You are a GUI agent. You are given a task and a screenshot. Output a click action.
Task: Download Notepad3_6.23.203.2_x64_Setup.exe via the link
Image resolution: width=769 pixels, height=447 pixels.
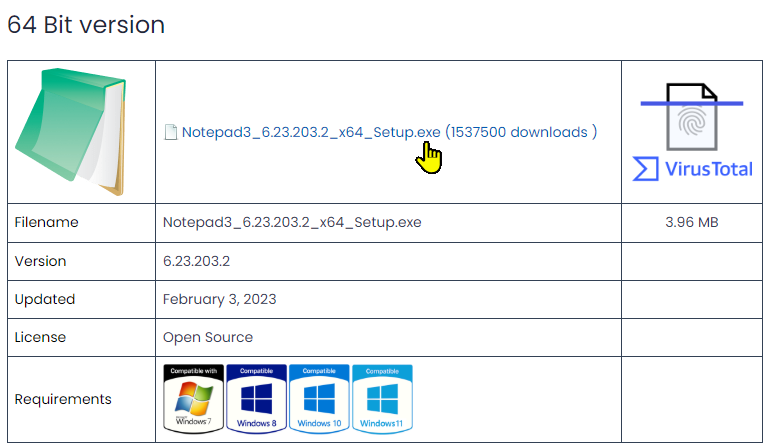[x=389, y=132]
